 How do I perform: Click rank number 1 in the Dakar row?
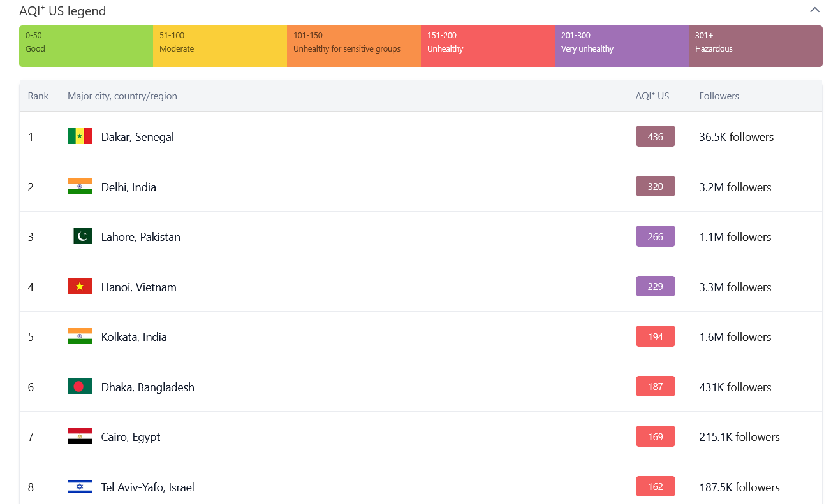coord(31,137)
